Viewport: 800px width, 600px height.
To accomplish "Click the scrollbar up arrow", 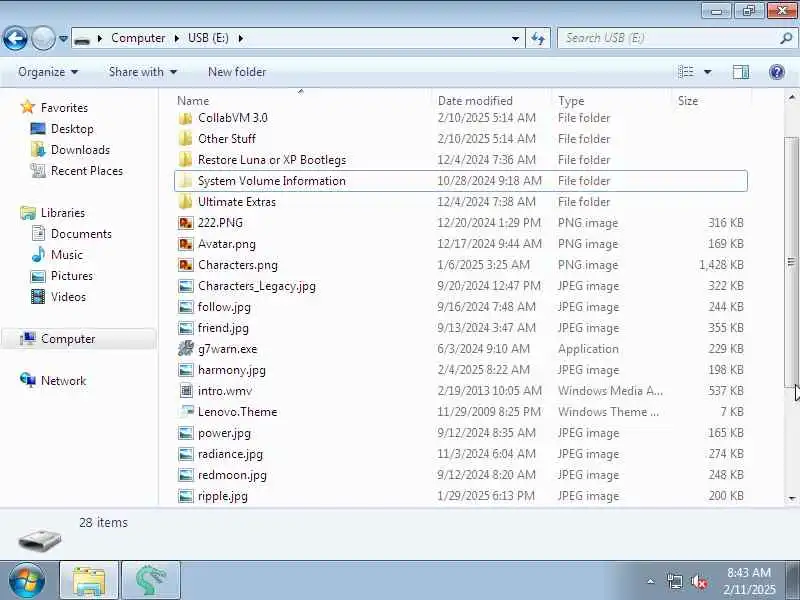I will 791,96.
